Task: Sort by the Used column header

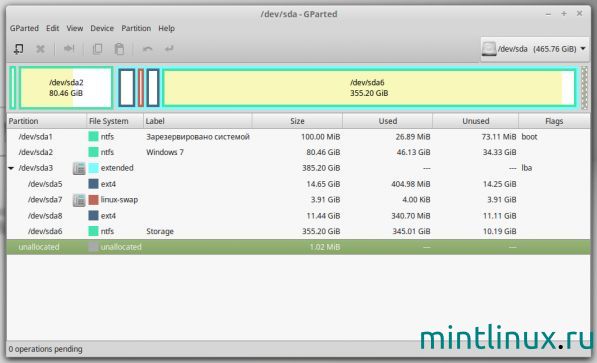Action: [388, 121]
